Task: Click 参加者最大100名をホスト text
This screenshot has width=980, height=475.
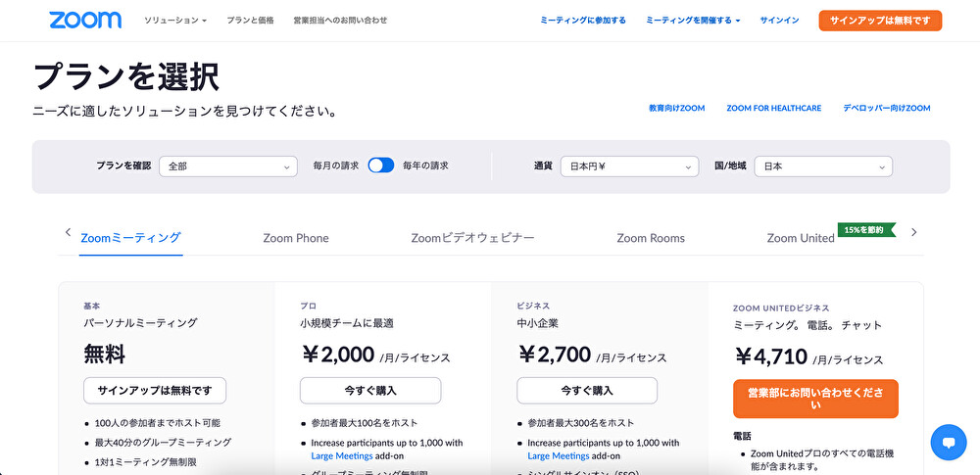Action: 365,423
